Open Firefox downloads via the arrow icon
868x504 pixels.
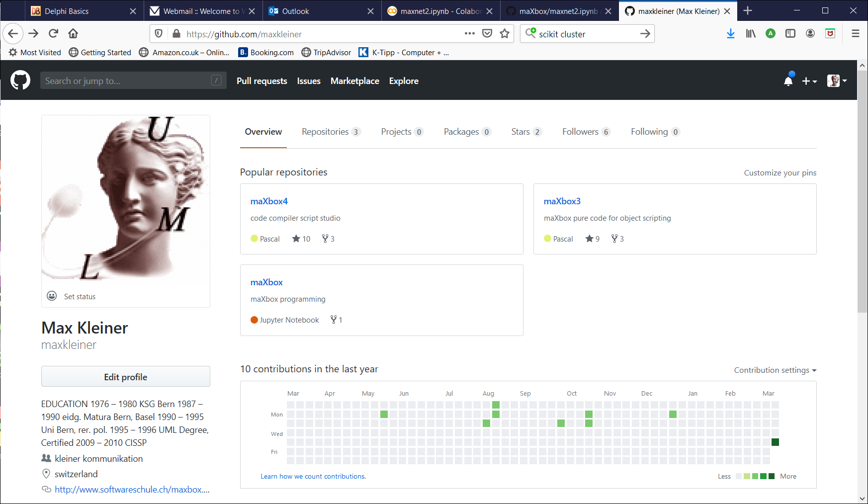[730, 33]
